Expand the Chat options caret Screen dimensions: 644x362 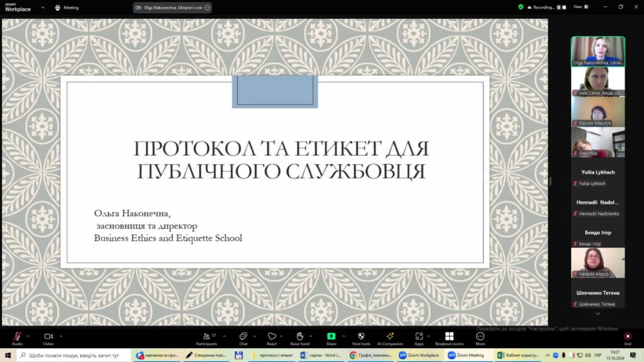pos(254,336)
